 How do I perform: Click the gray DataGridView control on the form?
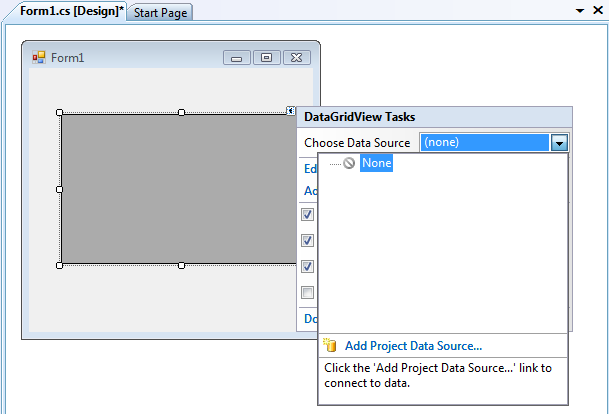pos(170,190)
